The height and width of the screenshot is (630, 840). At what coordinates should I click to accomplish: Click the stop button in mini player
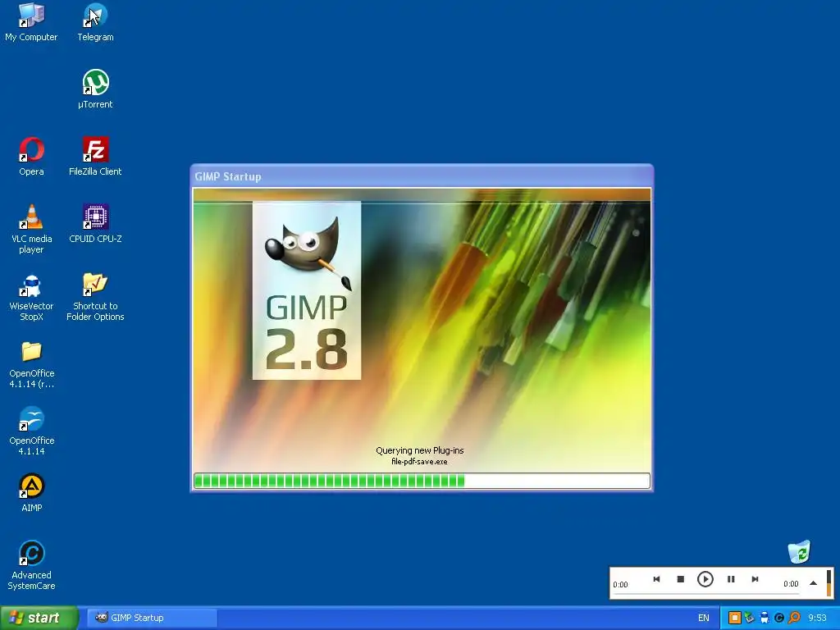680,579
